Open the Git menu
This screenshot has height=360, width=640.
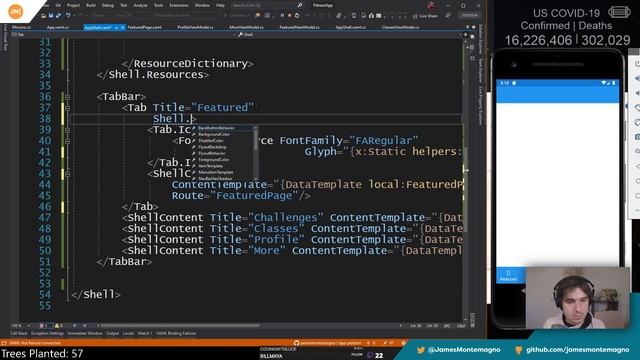(x=58, y=5)
